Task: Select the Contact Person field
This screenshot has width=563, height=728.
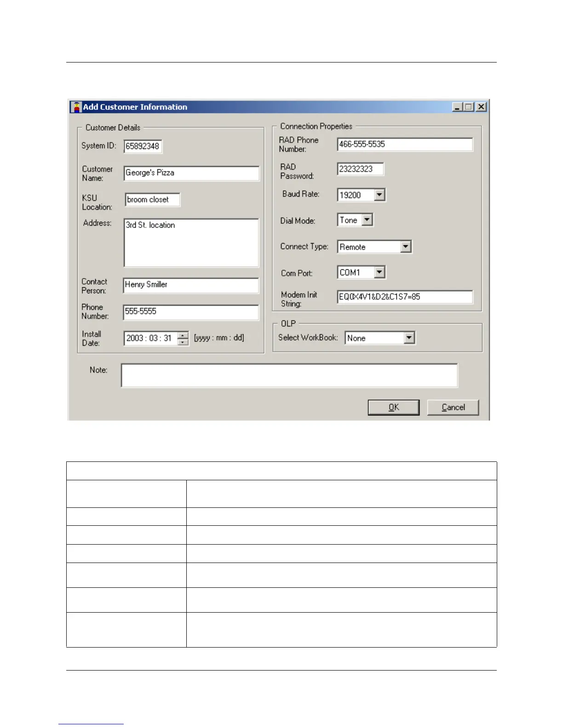Action: pyautogui.click(x=191, y=285)
